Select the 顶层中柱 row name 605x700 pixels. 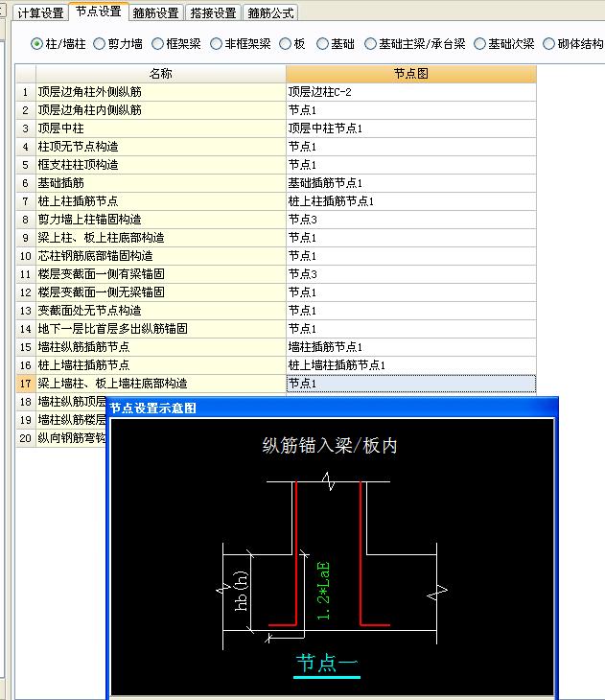pyautogui.click(x=161, y=128)
